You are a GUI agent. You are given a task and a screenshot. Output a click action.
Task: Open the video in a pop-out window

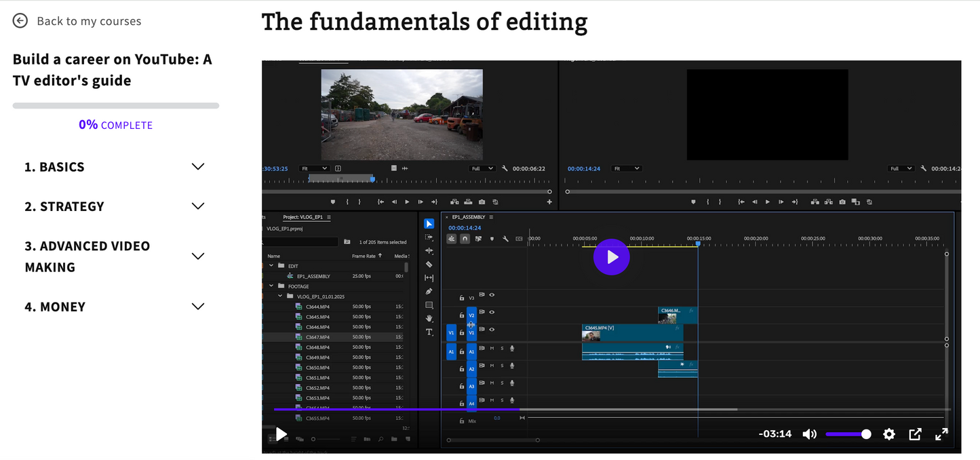click(915, 434)
